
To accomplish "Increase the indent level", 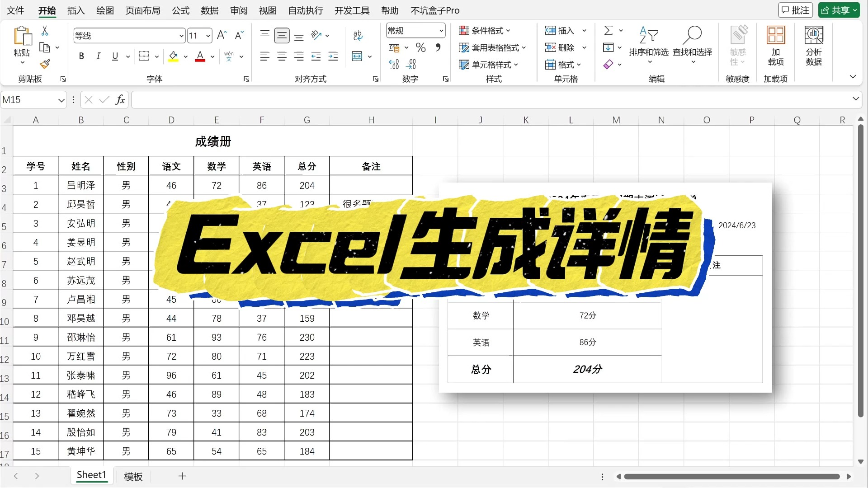I will click(x=333, y=56).
